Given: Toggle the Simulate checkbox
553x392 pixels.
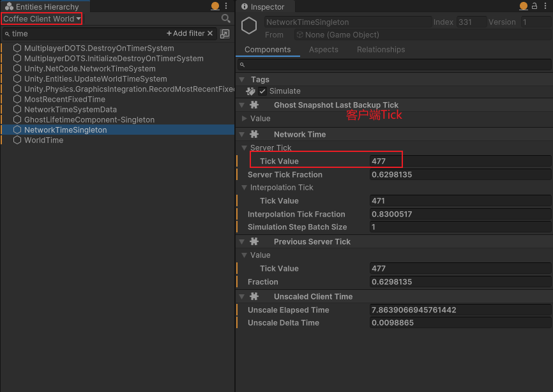Looking at the screenshot, I should 262,91.
